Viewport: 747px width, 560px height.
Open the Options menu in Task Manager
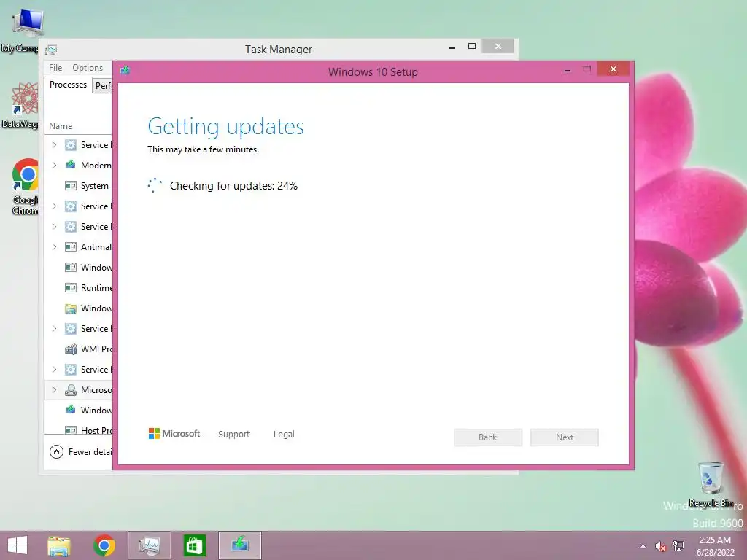click(88, 68)
